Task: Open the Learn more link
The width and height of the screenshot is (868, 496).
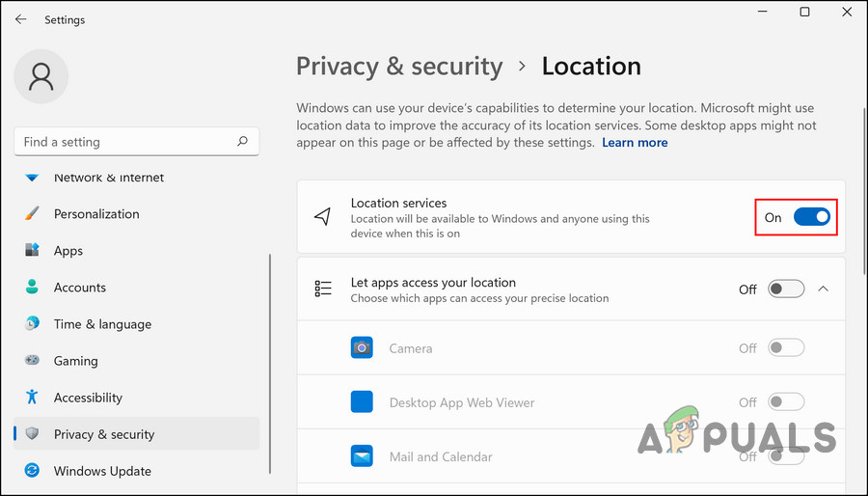Action: pyautogui.click(x=635, y=142)
